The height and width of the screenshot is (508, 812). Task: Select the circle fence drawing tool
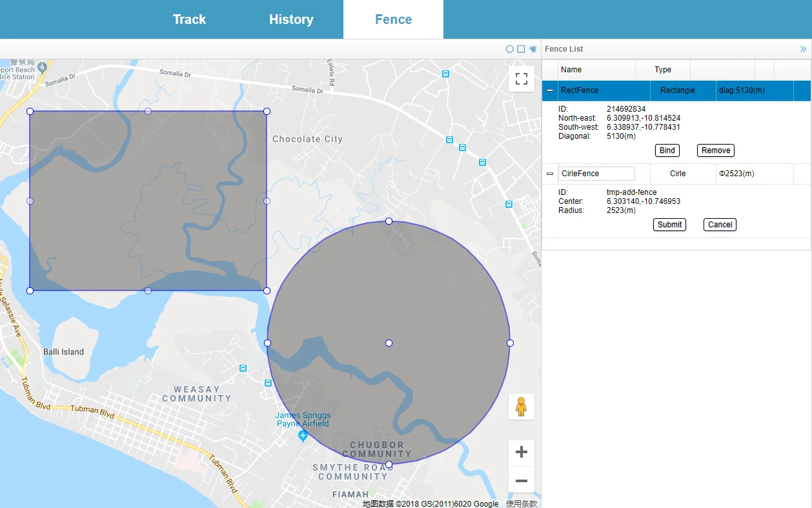tap(509, 49)
